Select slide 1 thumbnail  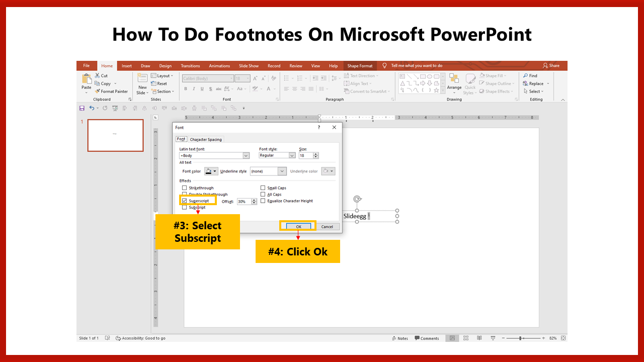(115, 135)
